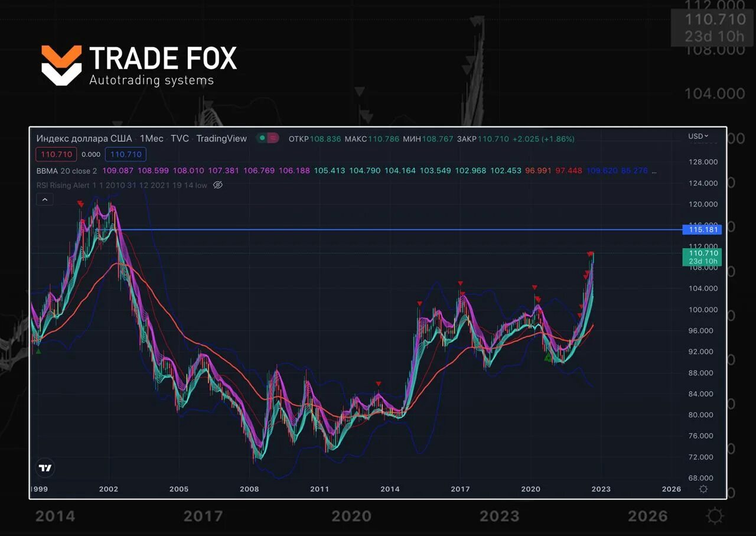The height and width of the screenshot is (536, 756).
Task: Click the ОТКР 108.836 open value
Action: click(315, 139)
